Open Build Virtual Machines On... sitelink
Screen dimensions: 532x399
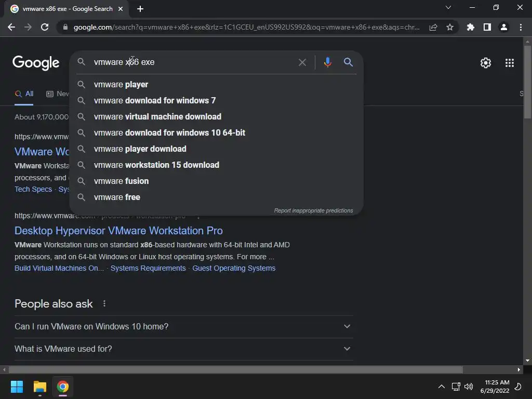pyautogui.click(x=59, y=268)
